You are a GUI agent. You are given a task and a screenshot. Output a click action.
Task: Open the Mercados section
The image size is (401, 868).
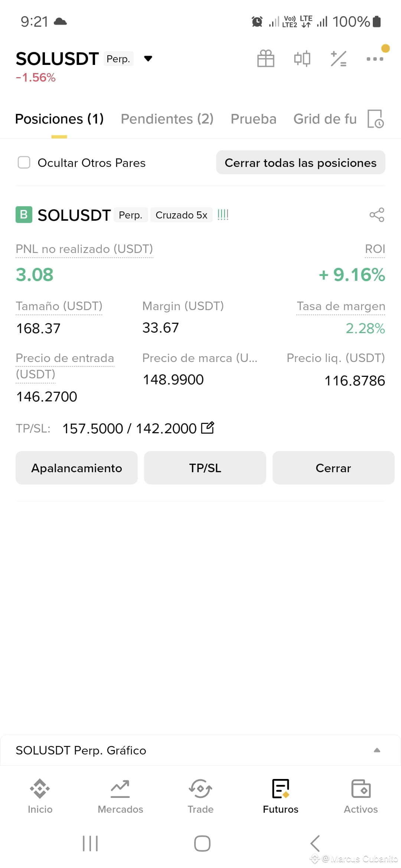tap(120, 796)
